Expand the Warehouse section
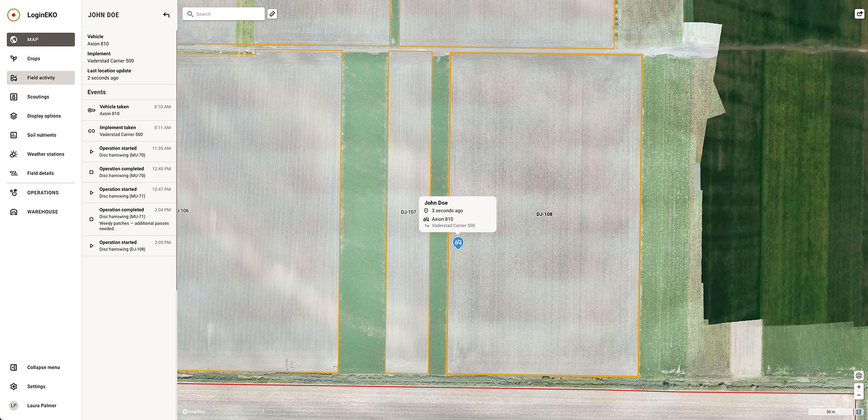The height and width of the screenshot is (420, 868). point(42,212)
